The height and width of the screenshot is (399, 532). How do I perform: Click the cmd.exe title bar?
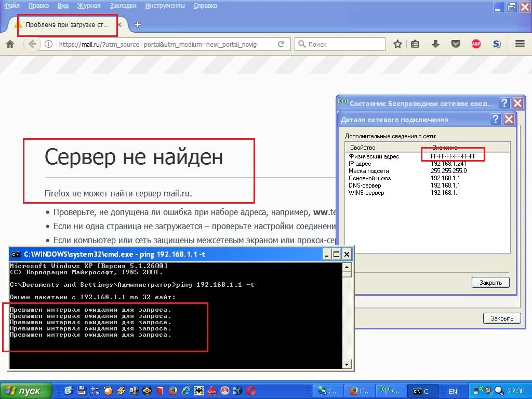[x=166, y=254]
